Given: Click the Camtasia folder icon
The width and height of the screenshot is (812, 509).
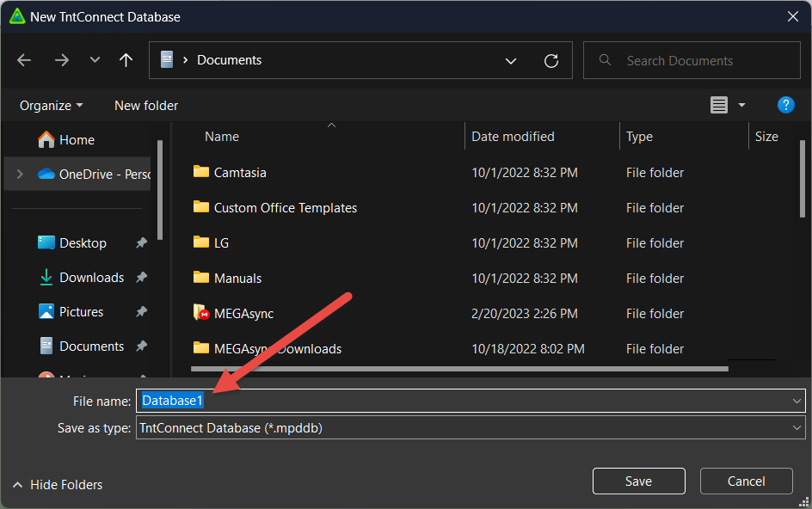Looking at the screenshot, I should [x=201, y=171].
